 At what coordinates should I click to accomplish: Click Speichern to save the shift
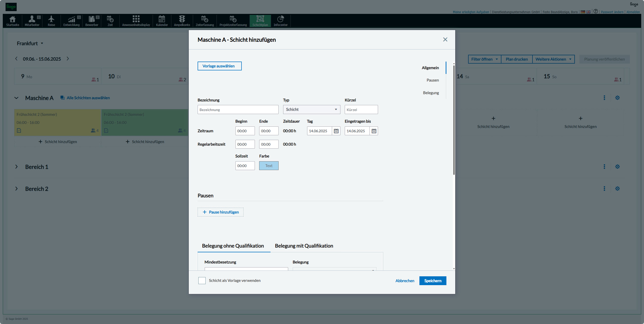(x=433, y=281)
